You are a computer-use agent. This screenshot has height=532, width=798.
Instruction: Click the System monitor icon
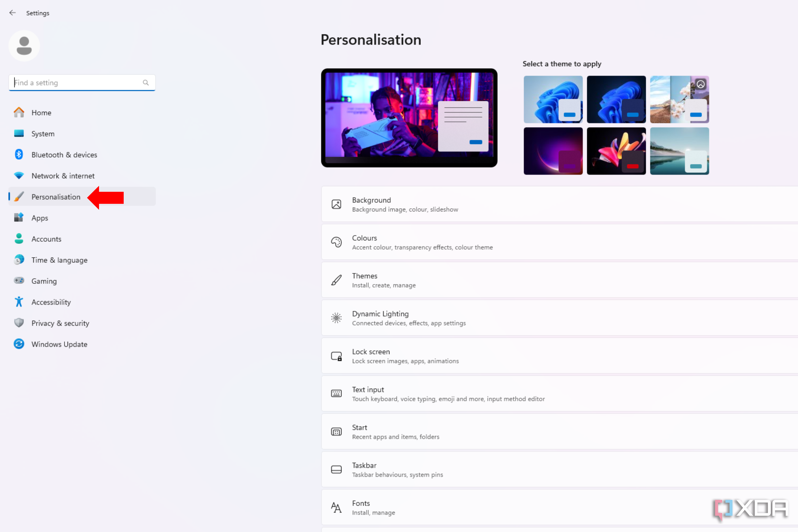[19, 133]
